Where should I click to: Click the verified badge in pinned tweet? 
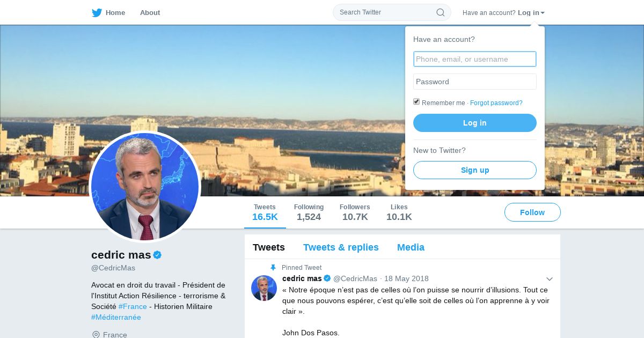pos(327,278)
